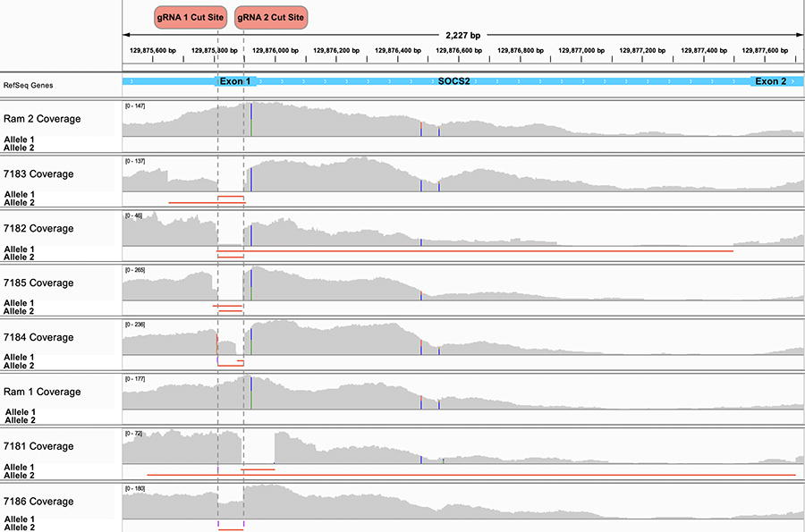The width and height of the screenshot is (805, 532).
Task: Select the 7185 Coverage track label
Action: point(38,283)
